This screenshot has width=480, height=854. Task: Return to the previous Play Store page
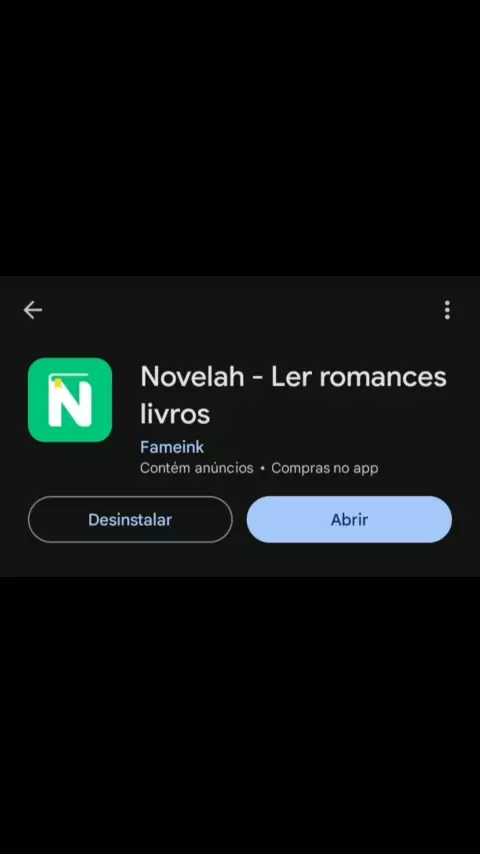coord(33,310)
